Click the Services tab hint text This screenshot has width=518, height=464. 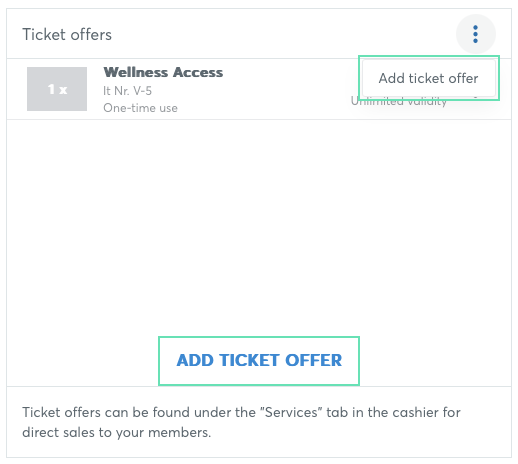tap(241, 422)
